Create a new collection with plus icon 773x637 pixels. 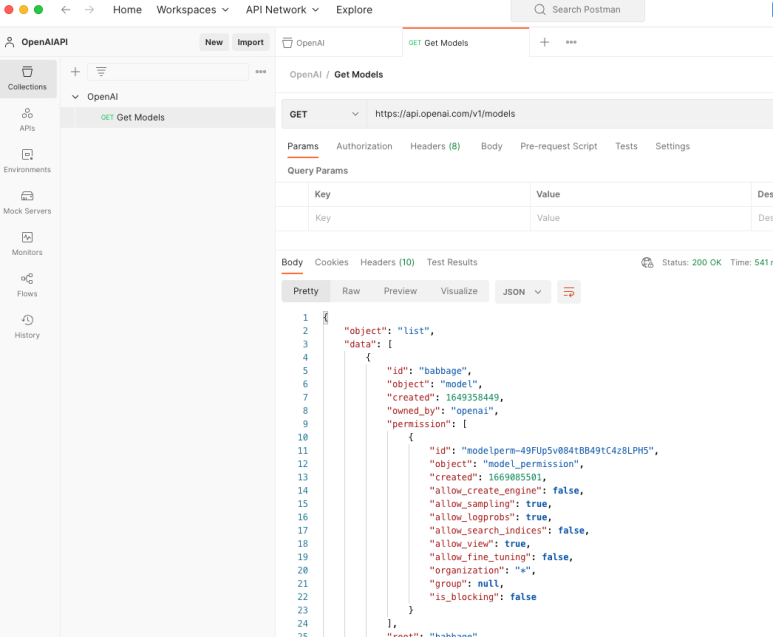tap(75, 72)
